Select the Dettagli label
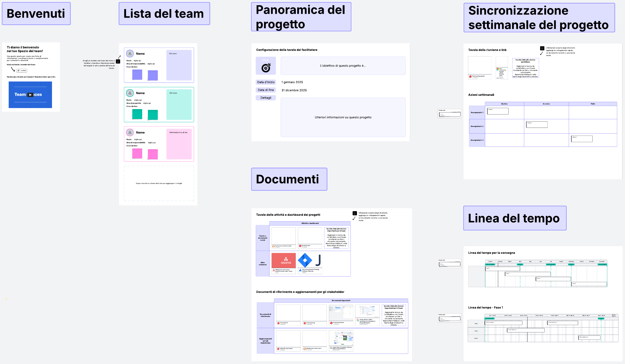 coord(266,98)
